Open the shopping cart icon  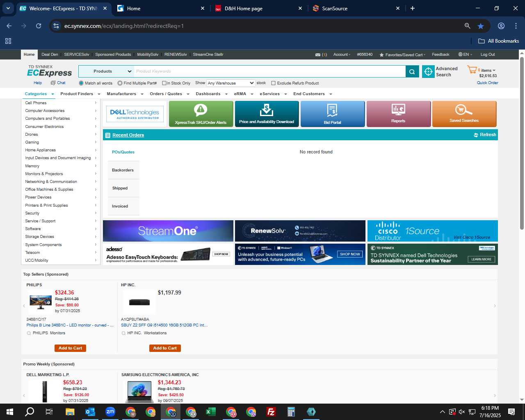click(x=472, y=70)
